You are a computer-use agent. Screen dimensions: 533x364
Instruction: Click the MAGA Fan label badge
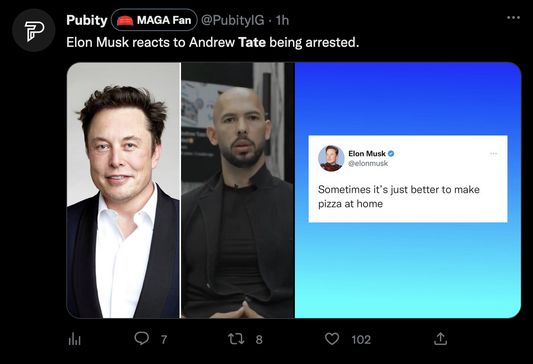154,20
